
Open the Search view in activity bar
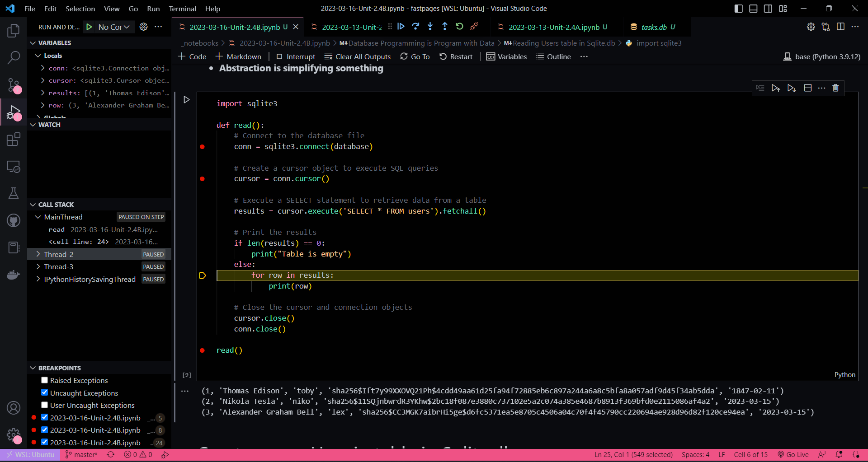pos(14,57)
